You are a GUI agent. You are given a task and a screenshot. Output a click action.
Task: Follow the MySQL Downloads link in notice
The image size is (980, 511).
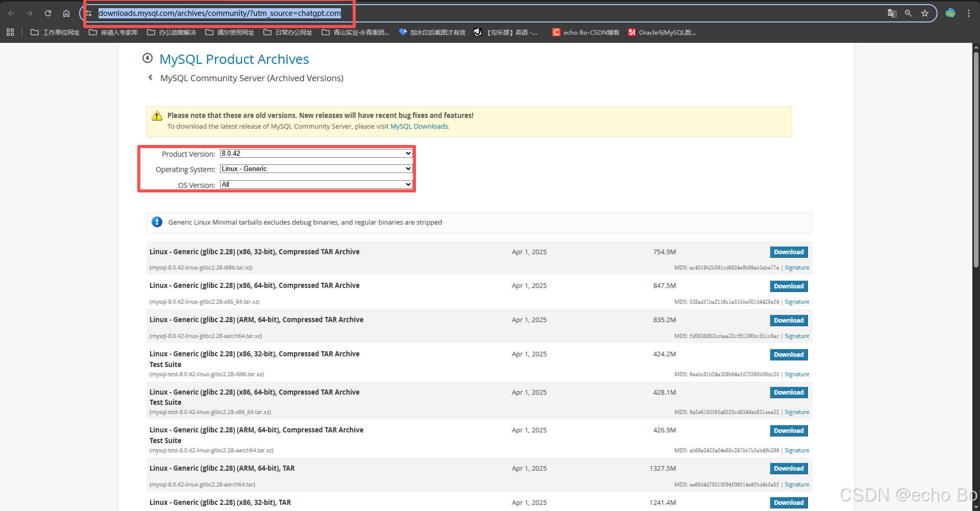coord(419,126)
